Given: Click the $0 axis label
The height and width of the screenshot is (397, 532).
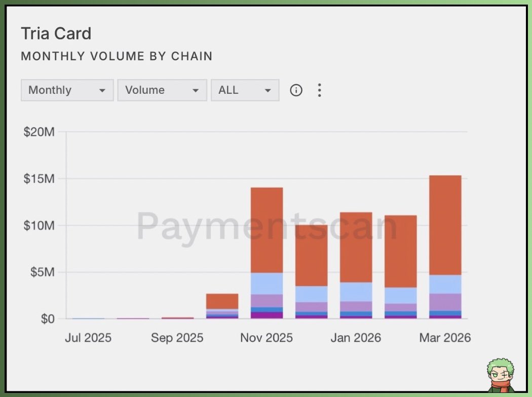Looking at the screenshot, I should click(x=48, y=319).
